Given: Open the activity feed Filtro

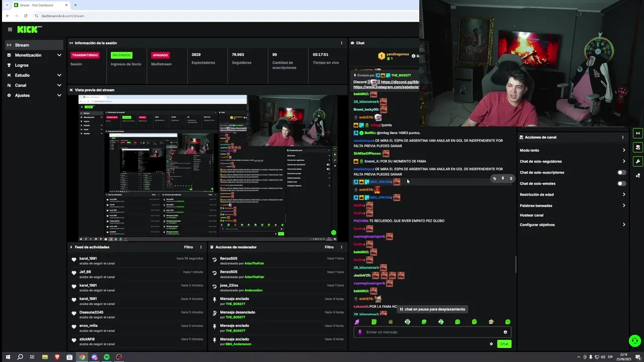Looking at the screenshot, I should tap(188, 247).
